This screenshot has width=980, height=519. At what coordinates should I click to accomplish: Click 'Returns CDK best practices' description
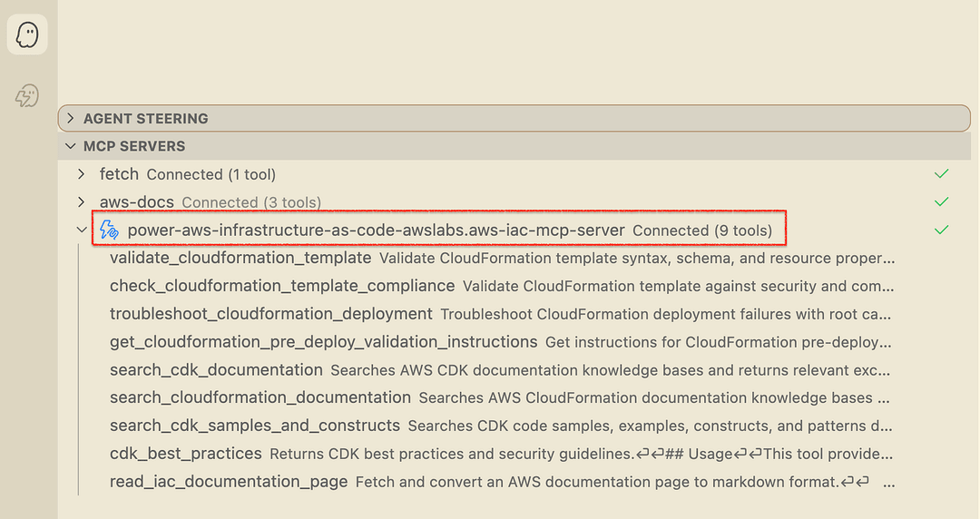click(x=582, y=454)
